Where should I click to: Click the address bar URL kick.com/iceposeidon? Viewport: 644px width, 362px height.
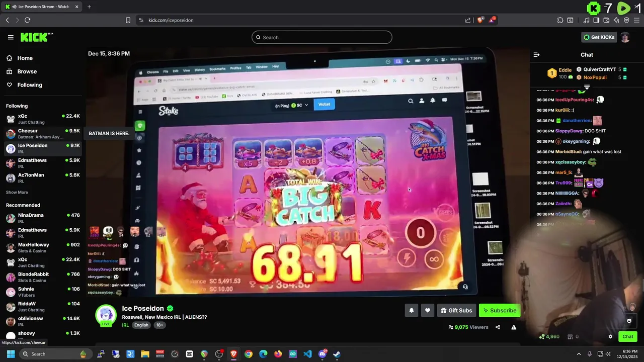point(171,20)
